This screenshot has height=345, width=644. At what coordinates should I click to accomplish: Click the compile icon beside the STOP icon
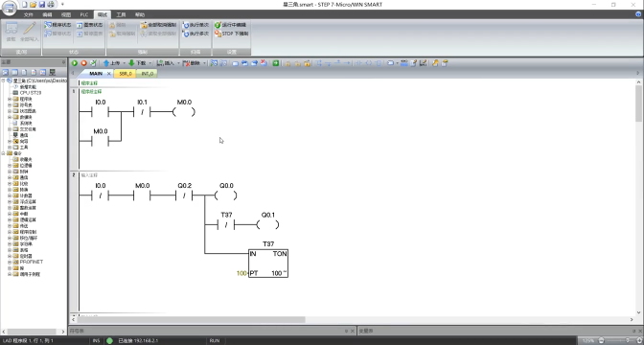point(94,63)
